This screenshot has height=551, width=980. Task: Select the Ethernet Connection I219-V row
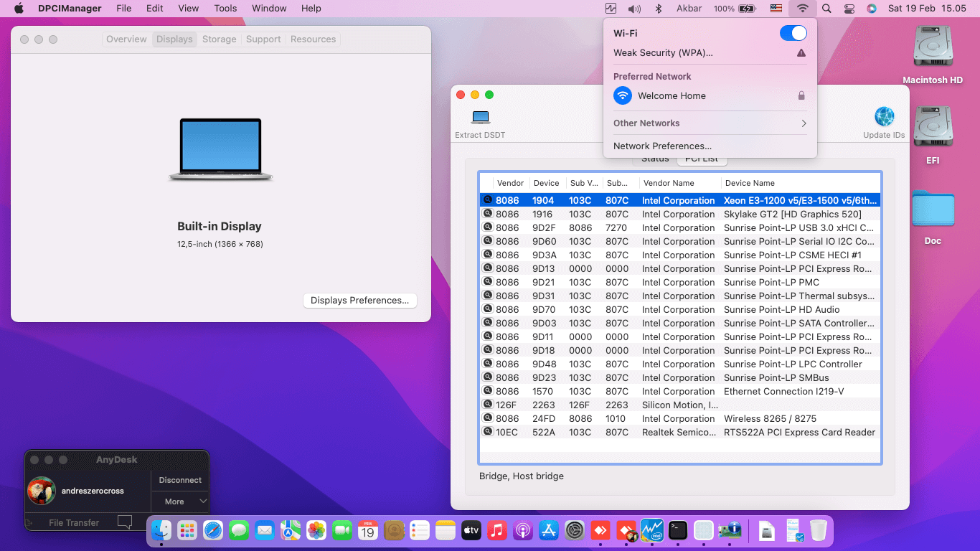pos(680,391)
